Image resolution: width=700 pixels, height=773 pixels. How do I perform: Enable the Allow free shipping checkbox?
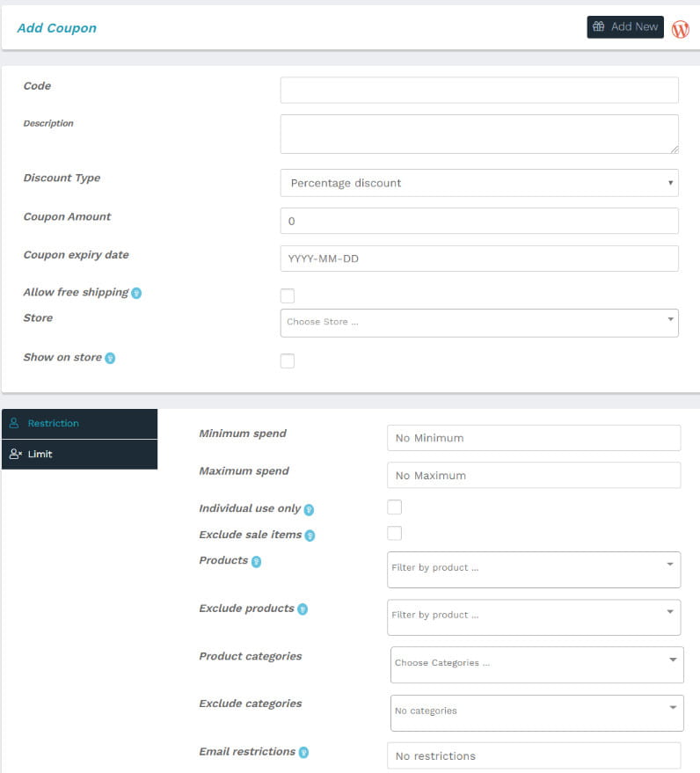[x=288, y=295]
